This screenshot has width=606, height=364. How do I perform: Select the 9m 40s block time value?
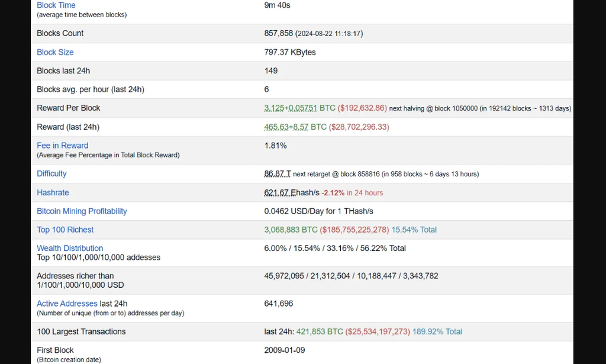[277, 5]
